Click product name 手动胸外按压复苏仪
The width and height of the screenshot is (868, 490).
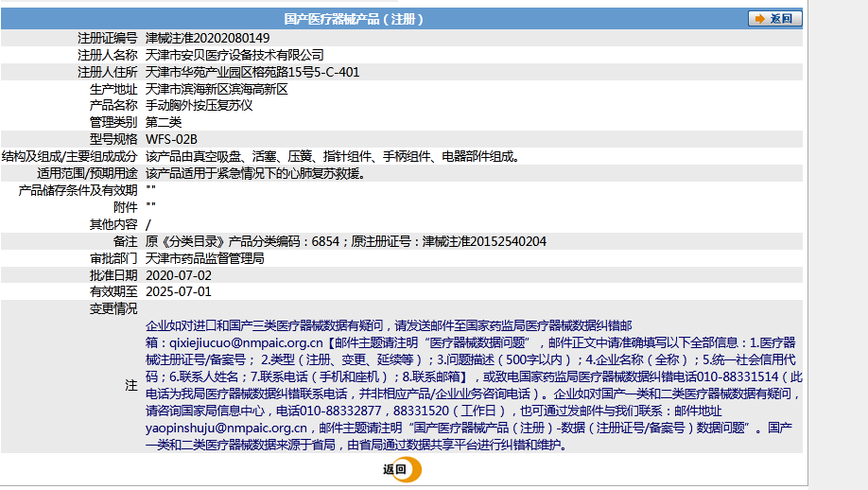(200, 106)
